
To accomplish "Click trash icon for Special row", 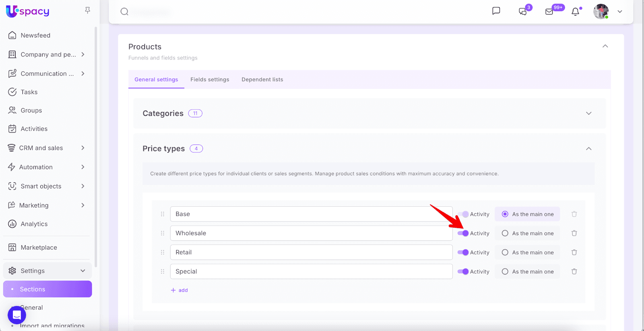I will [x=574, y=271].
